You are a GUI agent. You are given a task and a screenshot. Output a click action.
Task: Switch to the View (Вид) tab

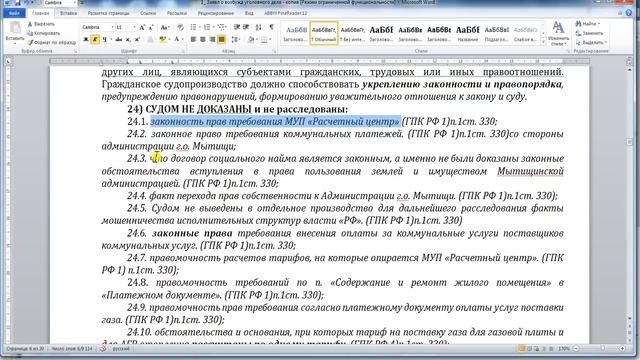(249, 13)
